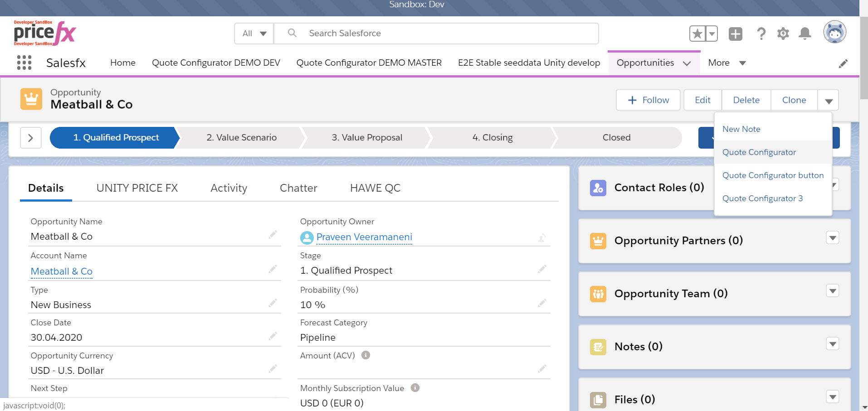The width and height of the screenshot is (868, 411).
Task: Open the global actions plus icon
Action: pyautogui.click(x=735, y=34)
